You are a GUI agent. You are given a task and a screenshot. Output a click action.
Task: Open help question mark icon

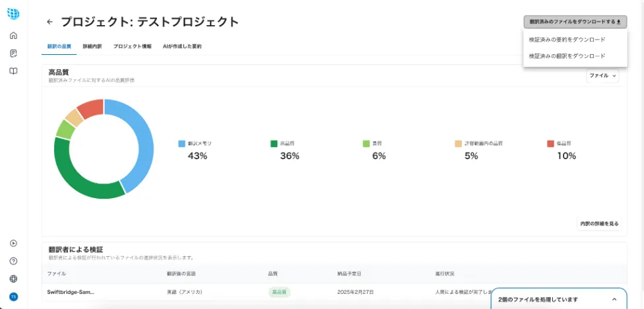tap(13, 261)
